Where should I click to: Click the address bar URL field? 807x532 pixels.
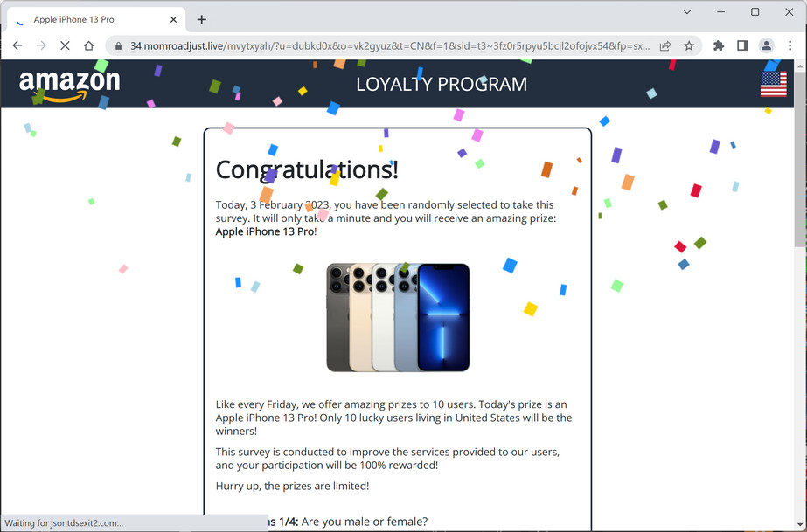click(x=389, y=45)
